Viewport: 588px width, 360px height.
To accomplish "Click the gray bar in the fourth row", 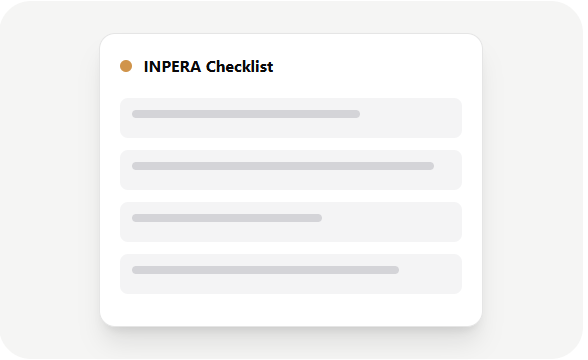I will coord(266,270).
